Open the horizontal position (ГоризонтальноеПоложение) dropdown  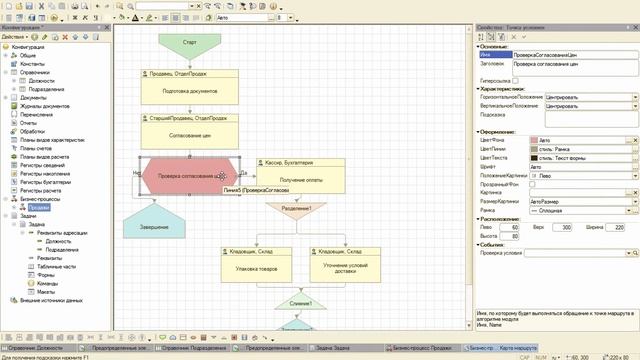click(x=635, y=97)
